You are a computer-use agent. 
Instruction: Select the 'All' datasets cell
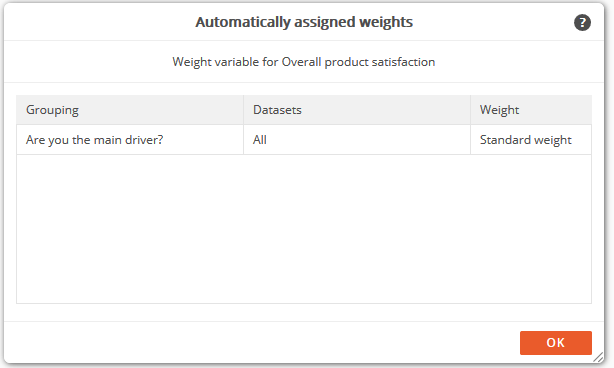click(357, 140)
